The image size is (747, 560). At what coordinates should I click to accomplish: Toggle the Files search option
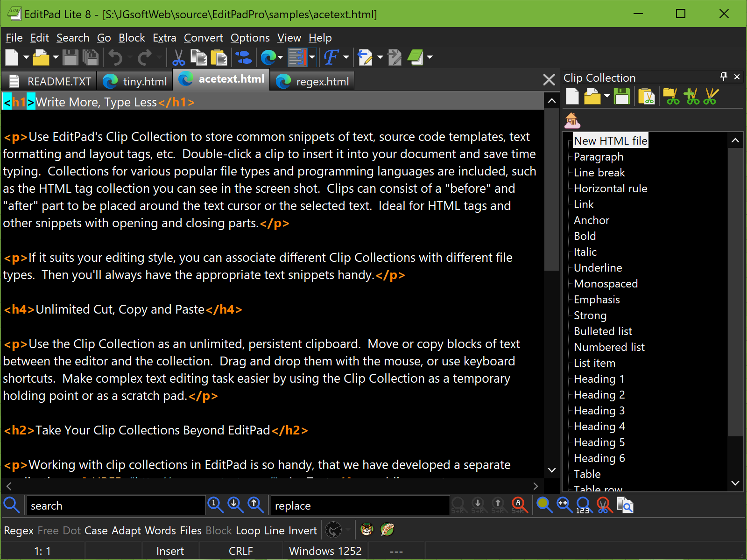[x=190, y=531]
